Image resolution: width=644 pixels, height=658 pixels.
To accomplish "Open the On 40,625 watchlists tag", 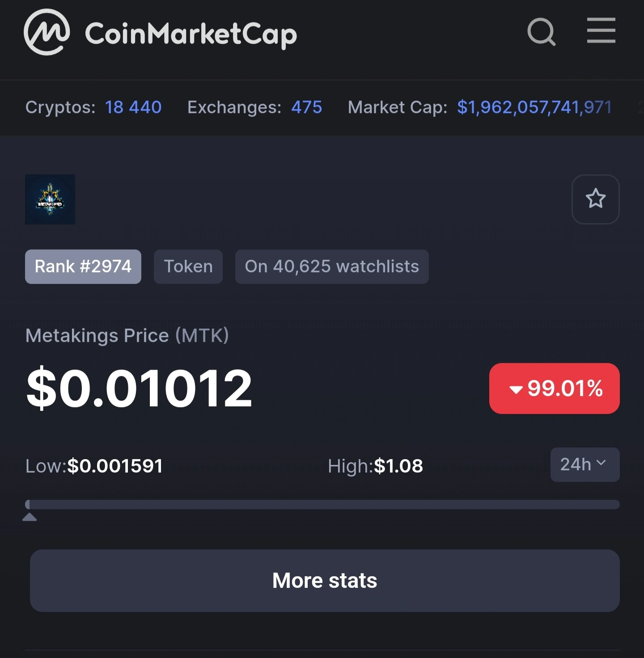I will click(x=332, y=266).
